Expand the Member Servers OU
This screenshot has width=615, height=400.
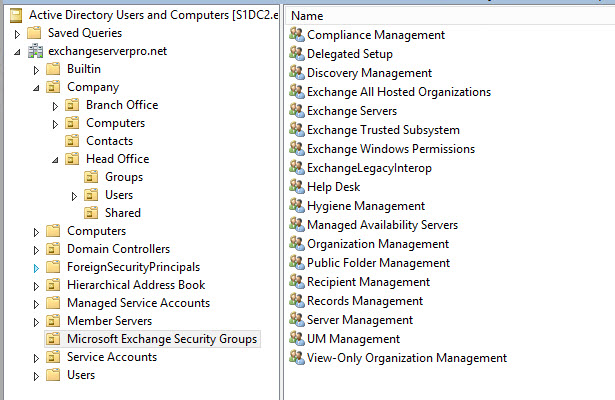(x=36, y=322)
